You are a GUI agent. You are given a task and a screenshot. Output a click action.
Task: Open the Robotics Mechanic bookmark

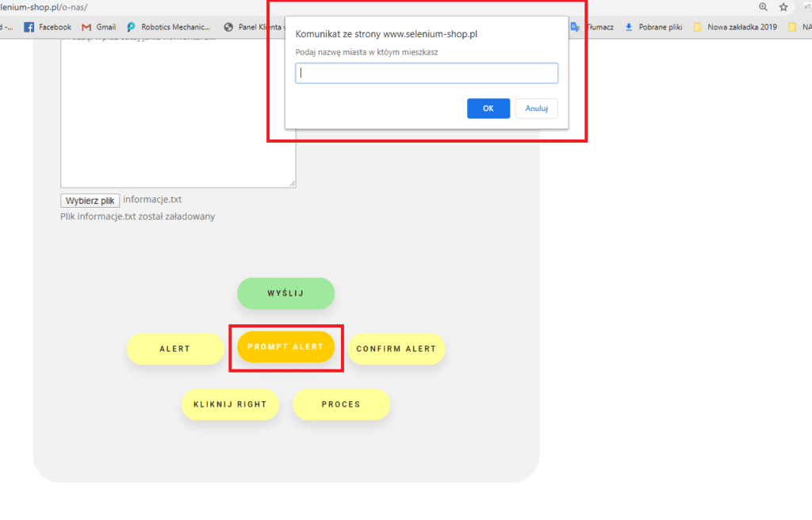coord(168,27)
